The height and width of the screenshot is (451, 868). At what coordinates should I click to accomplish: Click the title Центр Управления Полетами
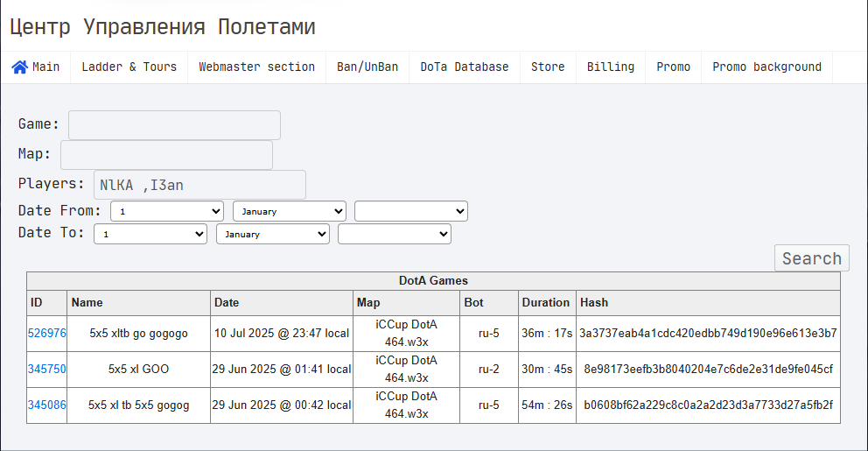163,26
